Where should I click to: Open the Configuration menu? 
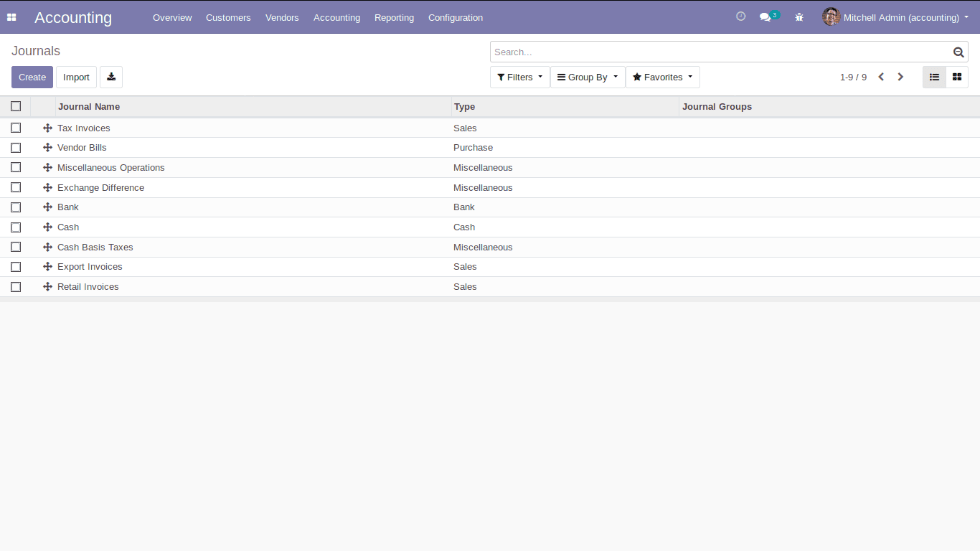[x=456, y=17]
